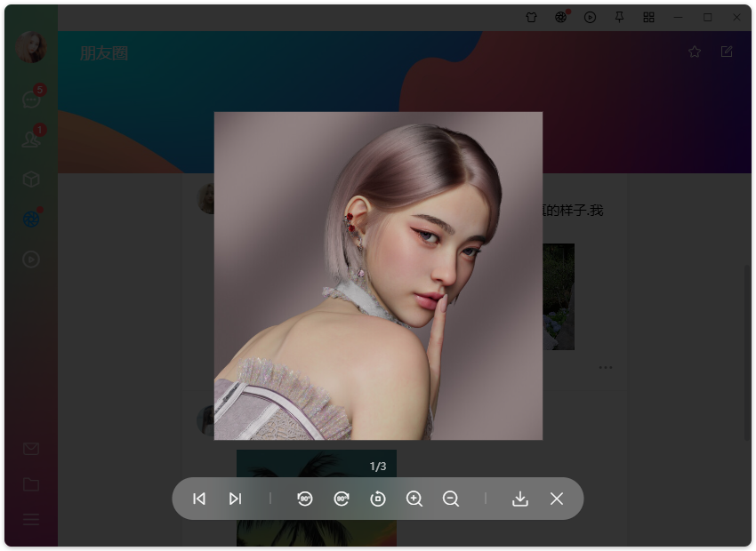This screenshot has height=551, width=756.
Task: Download the current image
Action: [519, 499]
